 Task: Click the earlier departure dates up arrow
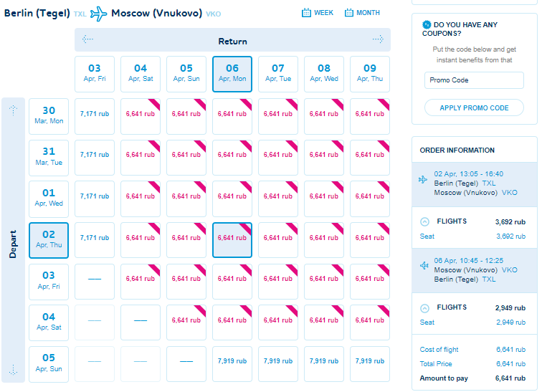[13, 110]
